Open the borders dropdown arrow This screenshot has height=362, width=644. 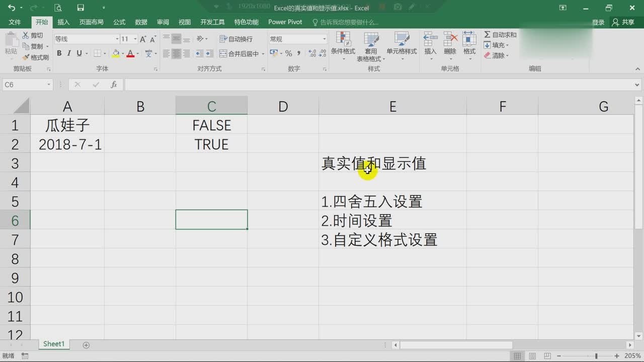[105, 53]
